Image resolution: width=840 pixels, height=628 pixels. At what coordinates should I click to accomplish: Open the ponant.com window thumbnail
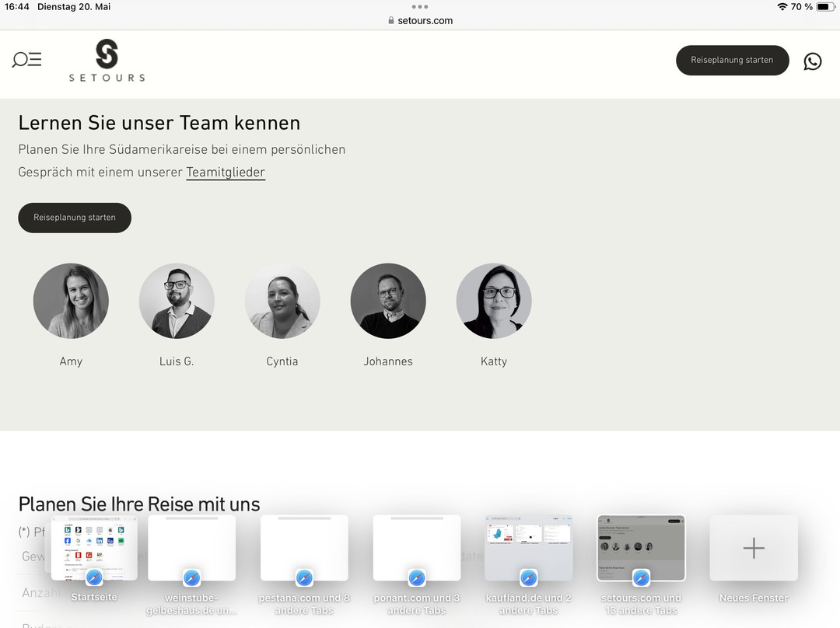click(417, 547)
